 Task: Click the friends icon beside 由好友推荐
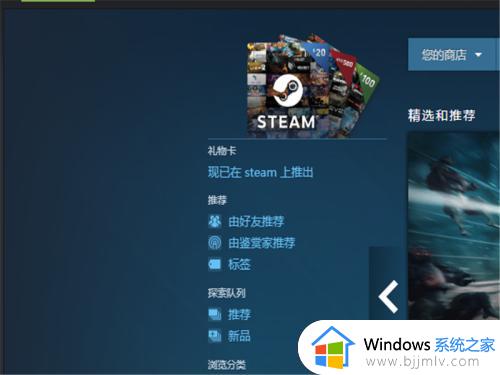coord(215,221)
